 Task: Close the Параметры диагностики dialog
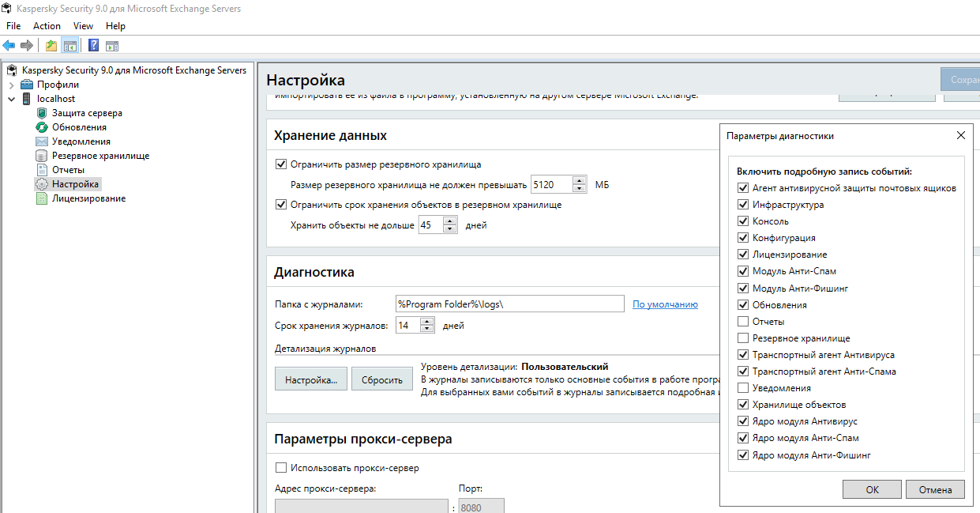961,136
